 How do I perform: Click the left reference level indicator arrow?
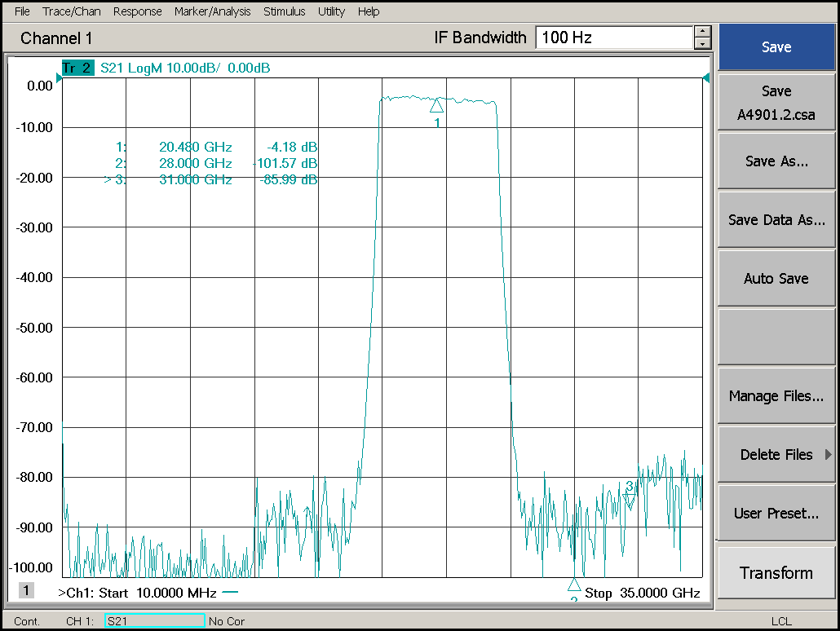(59, 78)
